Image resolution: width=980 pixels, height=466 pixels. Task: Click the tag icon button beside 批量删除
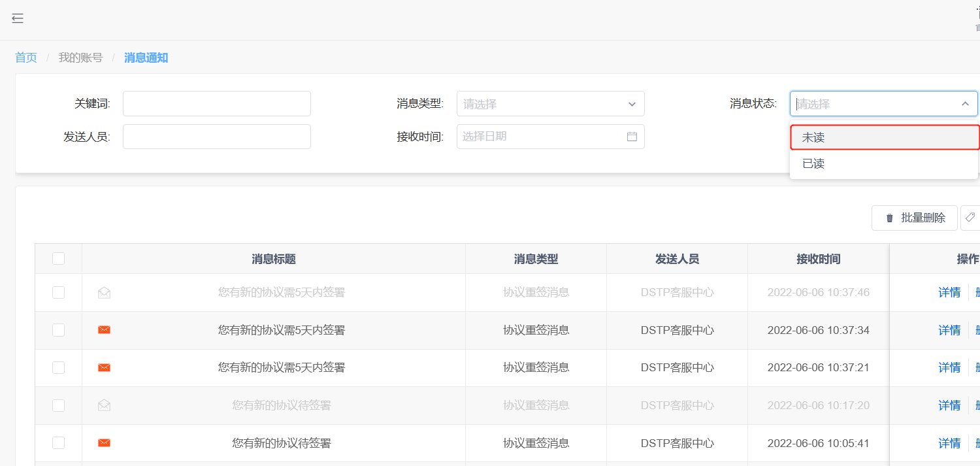pyautogui.click(x=971, y=218)
